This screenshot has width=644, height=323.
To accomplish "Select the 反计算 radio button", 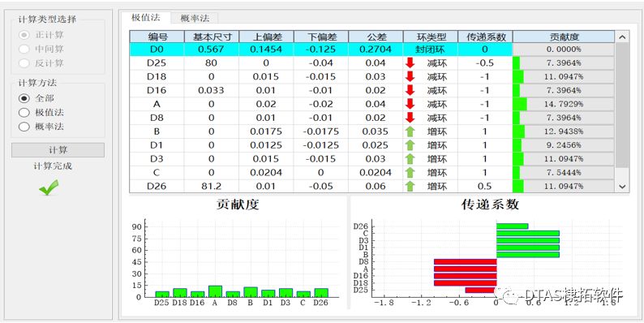I will 24,62.
